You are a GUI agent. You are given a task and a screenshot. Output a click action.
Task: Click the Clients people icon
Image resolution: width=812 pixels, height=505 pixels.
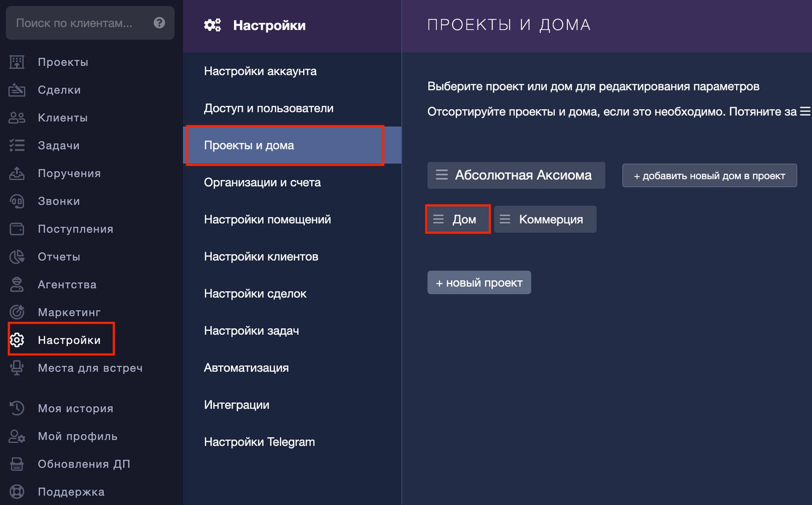point(17,118)
